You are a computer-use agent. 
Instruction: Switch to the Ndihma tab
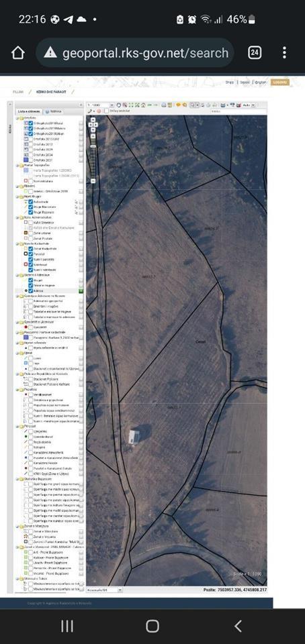pos(54,111)
